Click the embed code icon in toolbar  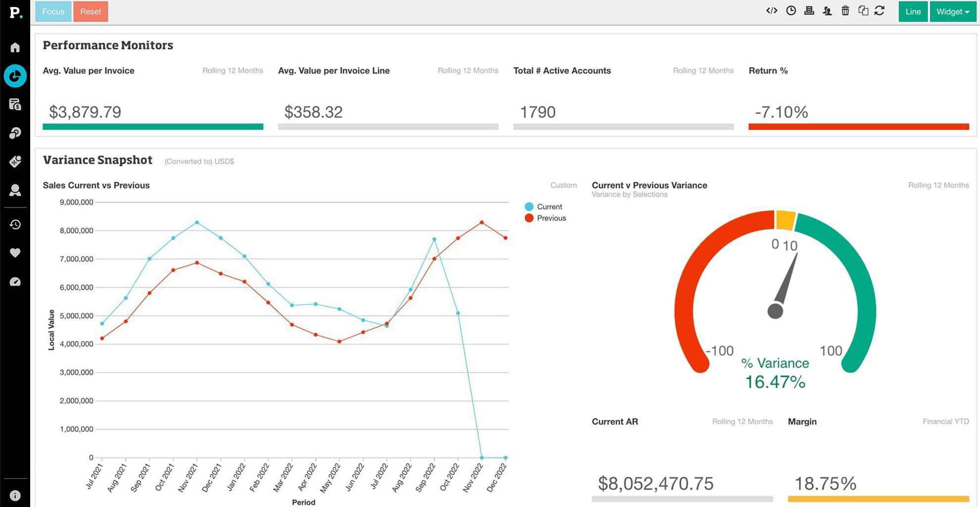tap(771, 11)
